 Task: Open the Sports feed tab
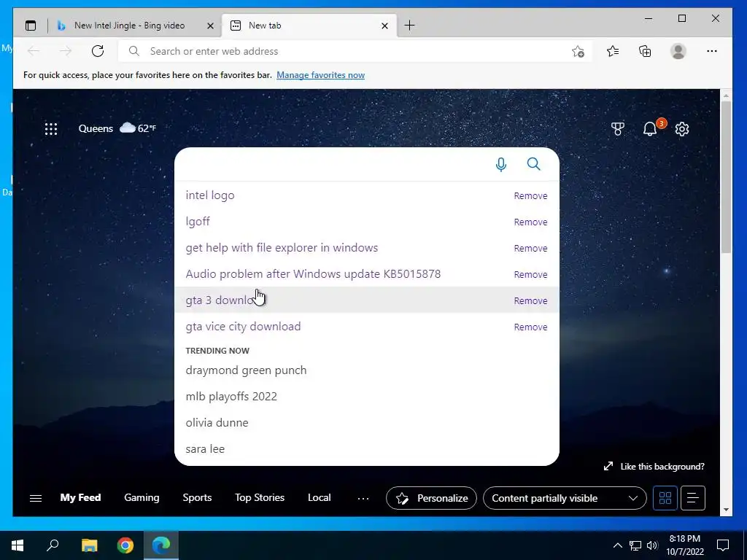(197, 497)
